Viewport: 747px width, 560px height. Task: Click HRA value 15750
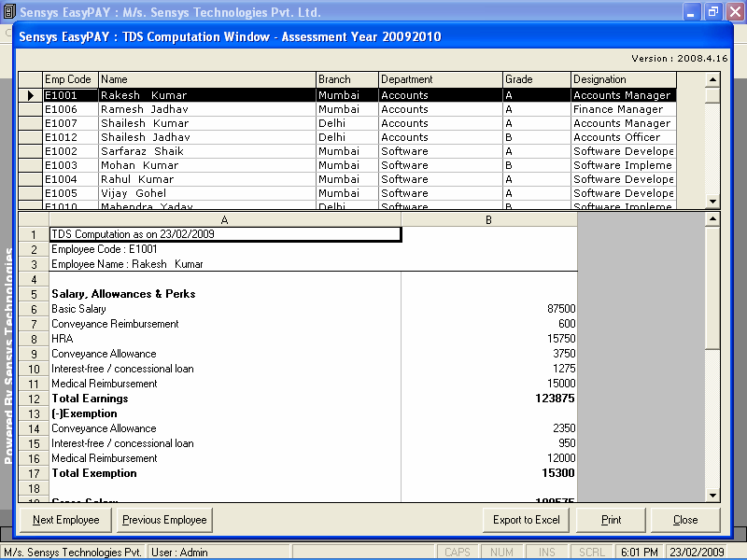point(489,339)
